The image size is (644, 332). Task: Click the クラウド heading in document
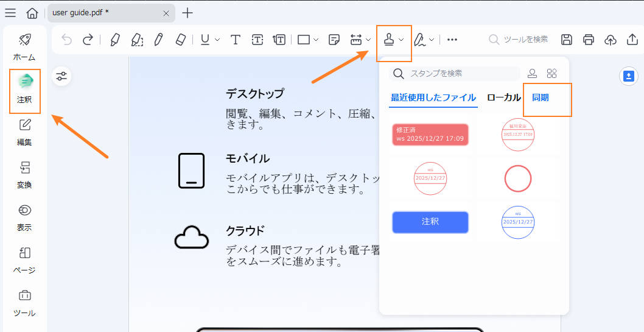point(245,230)
